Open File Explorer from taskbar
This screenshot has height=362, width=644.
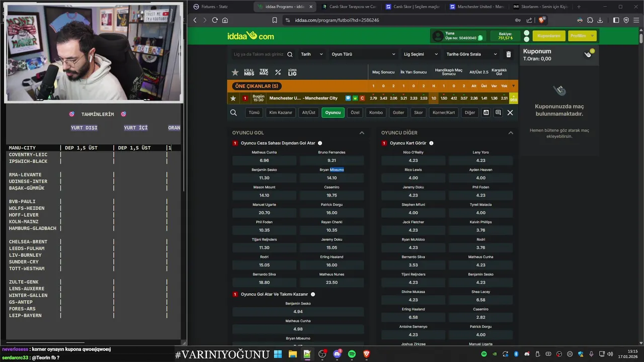coord(292,354)
